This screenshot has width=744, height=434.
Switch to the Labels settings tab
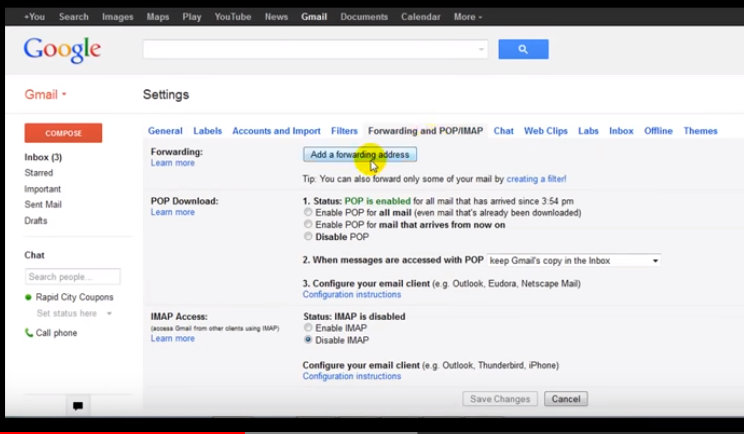(x=207, y=131)
